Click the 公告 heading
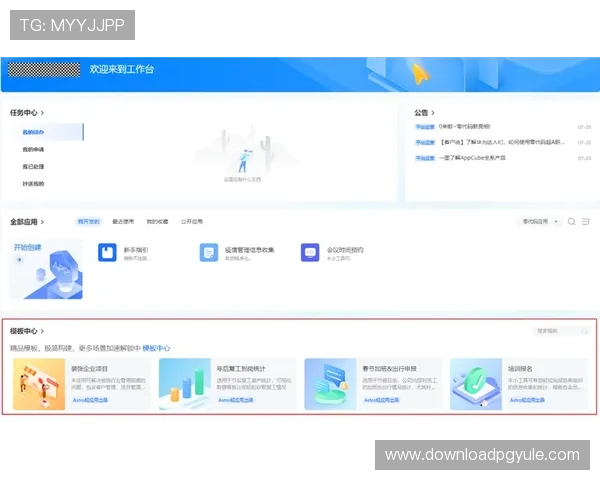 pos(421,113)
